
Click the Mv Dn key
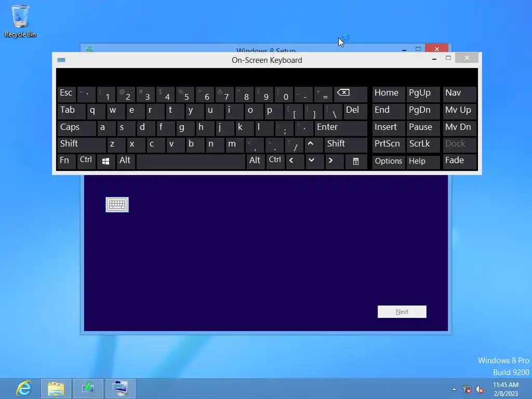click(459, 128)
